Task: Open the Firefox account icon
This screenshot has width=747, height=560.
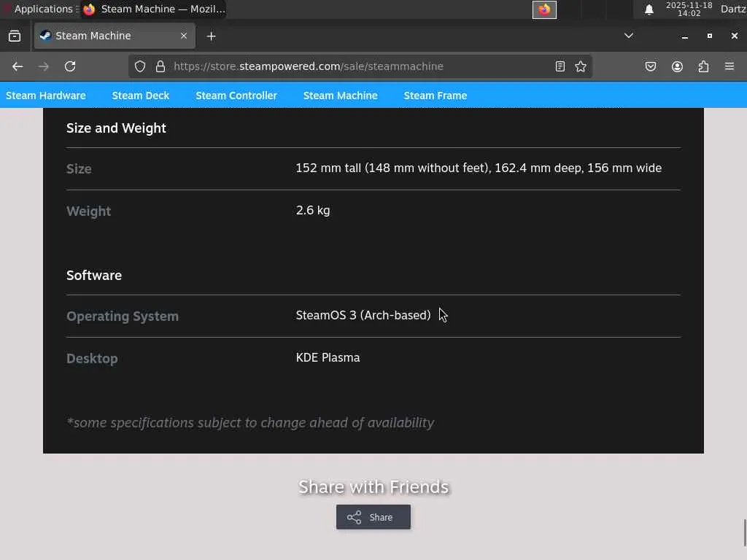Action: point(677,66)
